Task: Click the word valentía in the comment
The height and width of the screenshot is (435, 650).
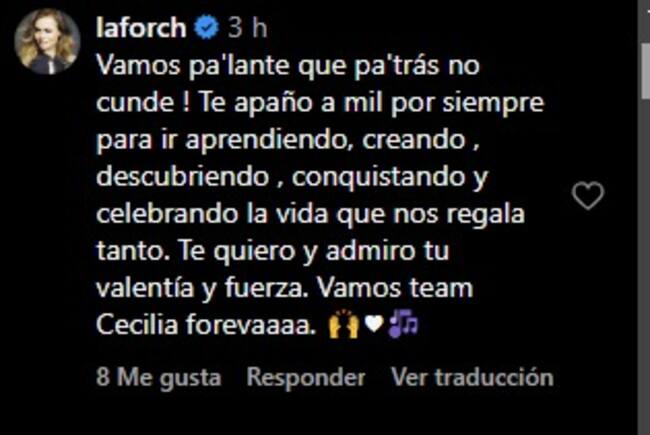Action: coord(145,288)
